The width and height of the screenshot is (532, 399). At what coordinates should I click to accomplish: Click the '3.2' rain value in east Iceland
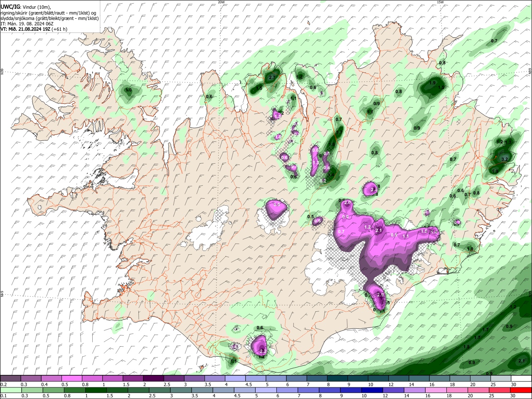pyautogui.click(x=505, y=159)
